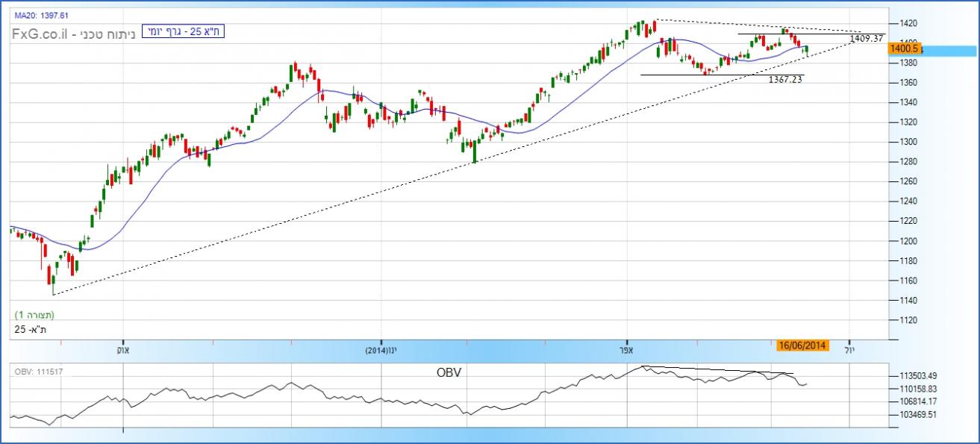Click the 113503.49 OBV axis value
980x444 pixels.
[917, 376]
